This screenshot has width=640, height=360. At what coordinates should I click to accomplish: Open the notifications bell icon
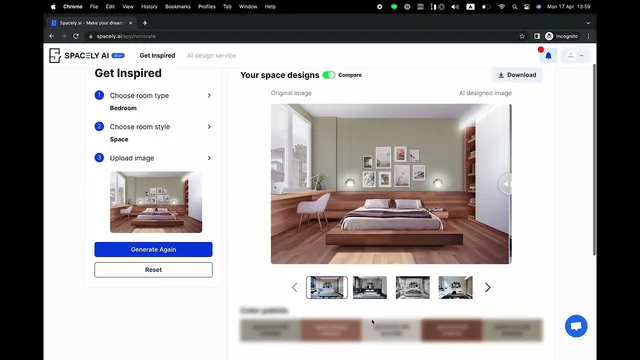click(x=548, y=56)
